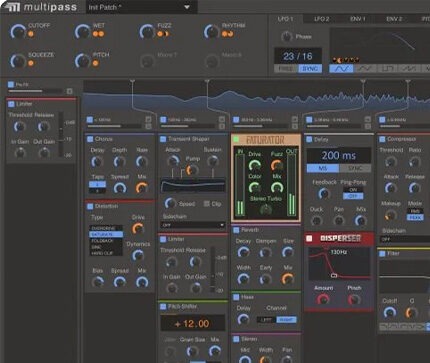430x363 pixels.
Task: Click the LFO Phase knob
Action: tap(287, 37)
